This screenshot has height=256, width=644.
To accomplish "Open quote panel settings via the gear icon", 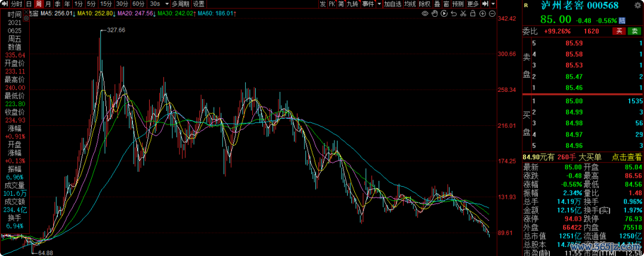I will [x=638, y=5].
